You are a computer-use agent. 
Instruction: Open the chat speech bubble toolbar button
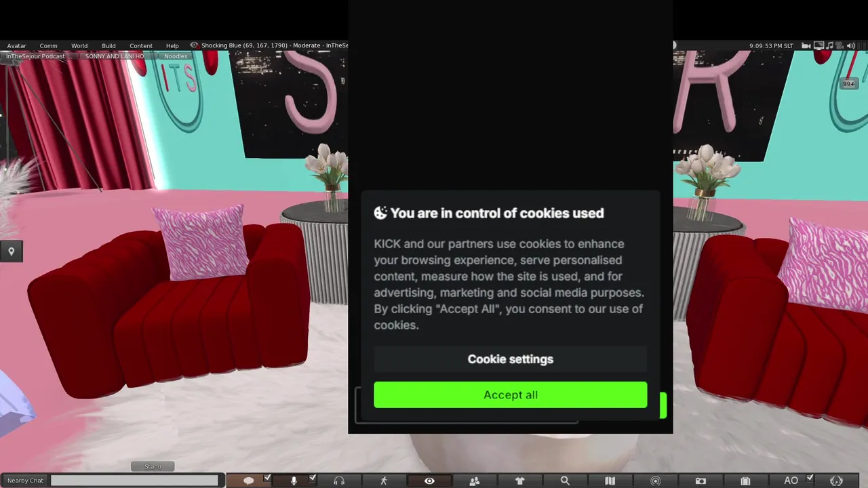pyautogui.click(x=249, y=481)
